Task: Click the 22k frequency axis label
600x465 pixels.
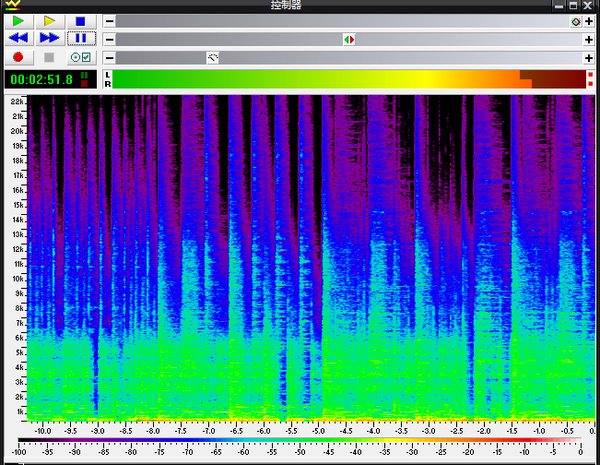Action: (17, 101)
